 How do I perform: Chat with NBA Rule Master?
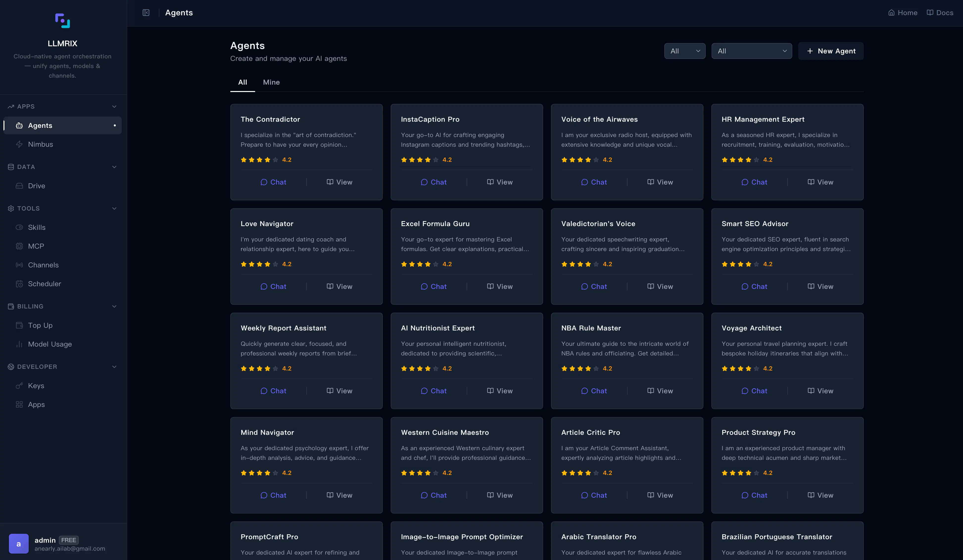tap(594, 391)
